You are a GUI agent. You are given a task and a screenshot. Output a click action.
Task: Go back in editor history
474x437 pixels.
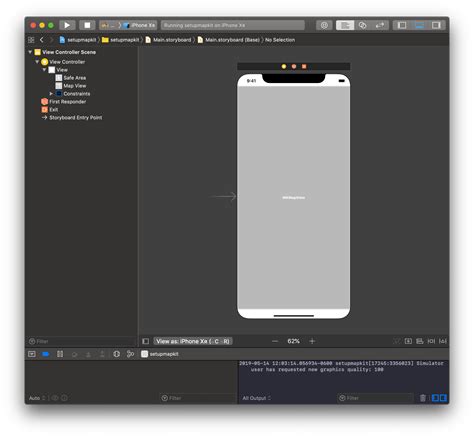42,40
